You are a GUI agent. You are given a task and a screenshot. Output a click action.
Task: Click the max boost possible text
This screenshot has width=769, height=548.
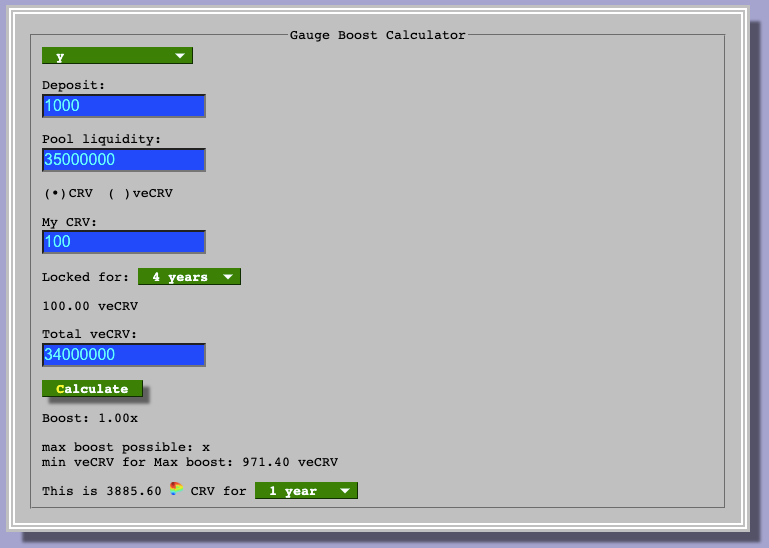point(126,447)
